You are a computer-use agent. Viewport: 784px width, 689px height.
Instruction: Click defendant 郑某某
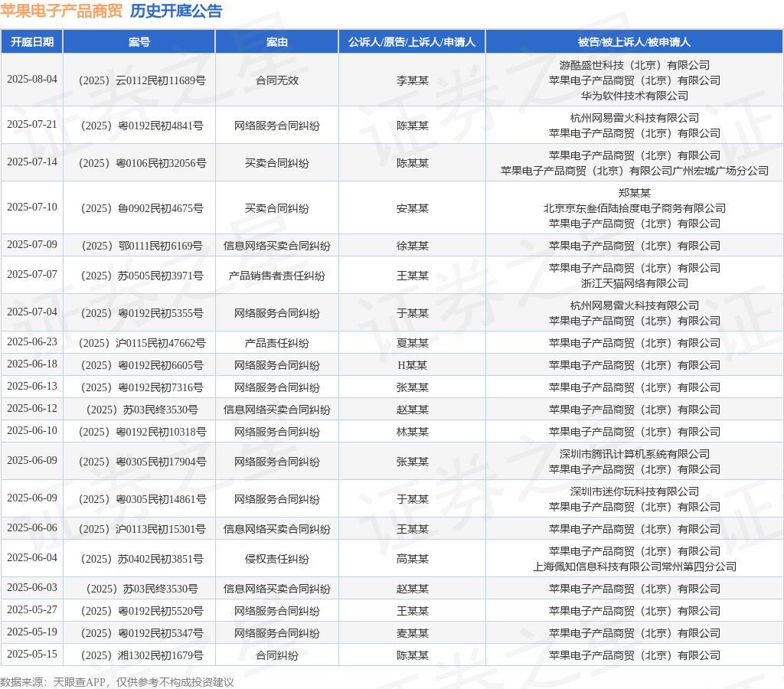tap(634, 192)
